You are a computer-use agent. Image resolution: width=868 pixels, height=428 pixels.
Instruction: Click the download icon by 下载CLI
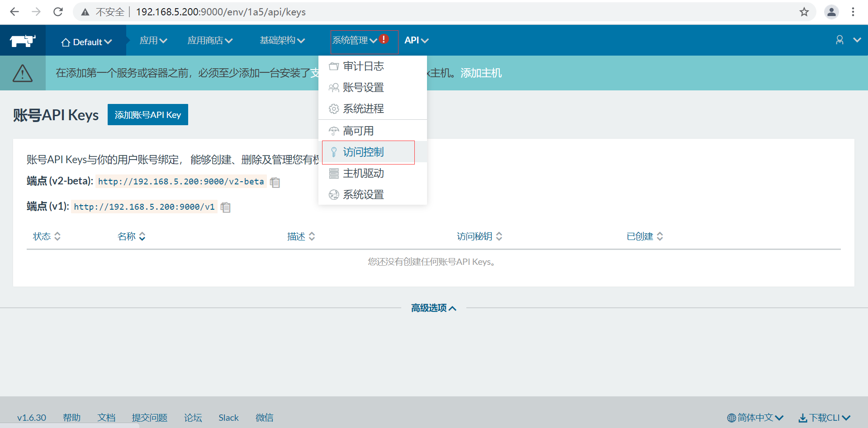803,418
